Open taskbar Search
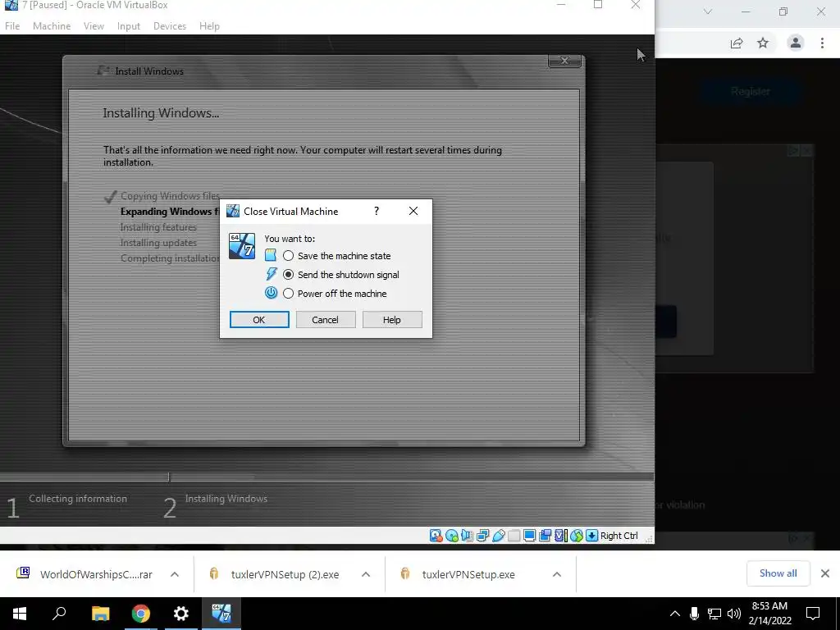840x630 pixels. (59, 614)
